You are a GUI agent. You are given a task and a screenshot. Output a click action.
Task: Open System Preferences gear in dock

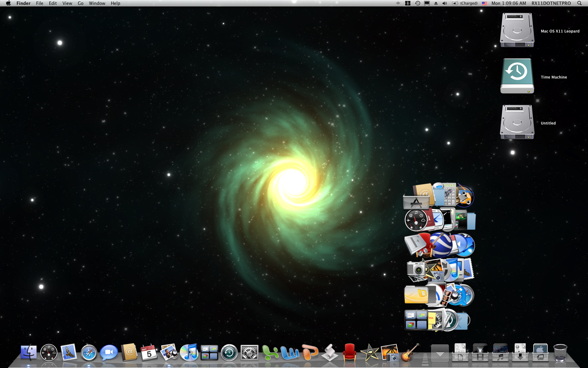tap(249, 353)
